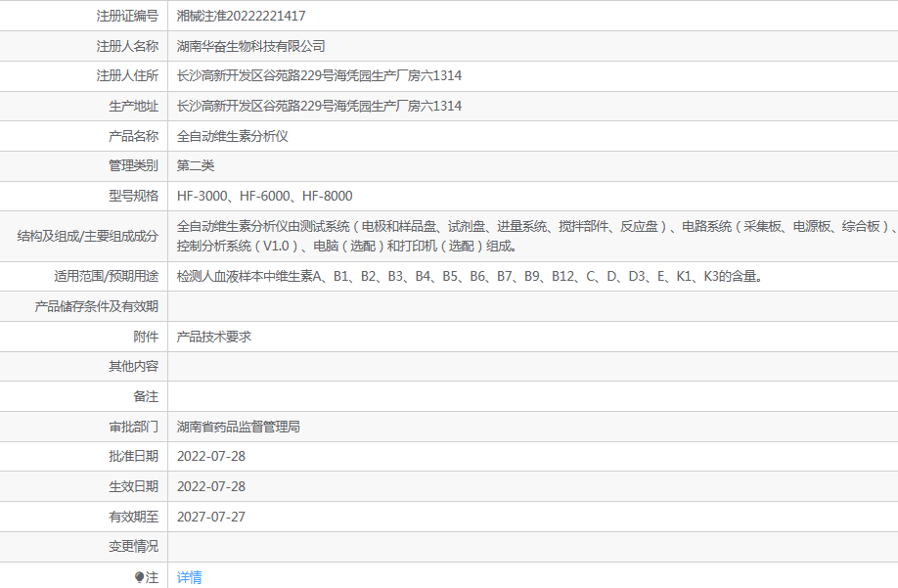898x588 pixels.
Task: Click attachment value 产品技术要求
Action: (213, 337)
